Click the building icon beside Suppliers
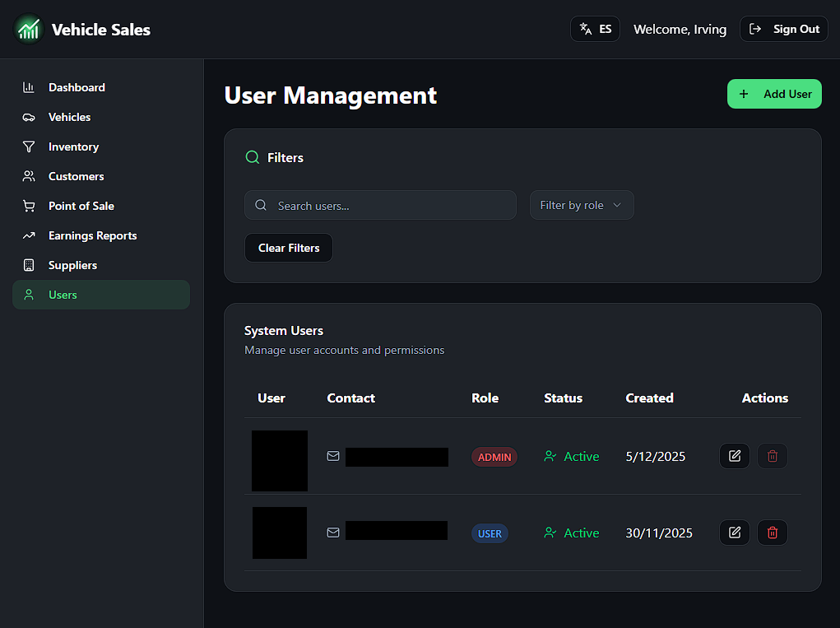Viewport: 840px width, 628px height. coord(29,265)
